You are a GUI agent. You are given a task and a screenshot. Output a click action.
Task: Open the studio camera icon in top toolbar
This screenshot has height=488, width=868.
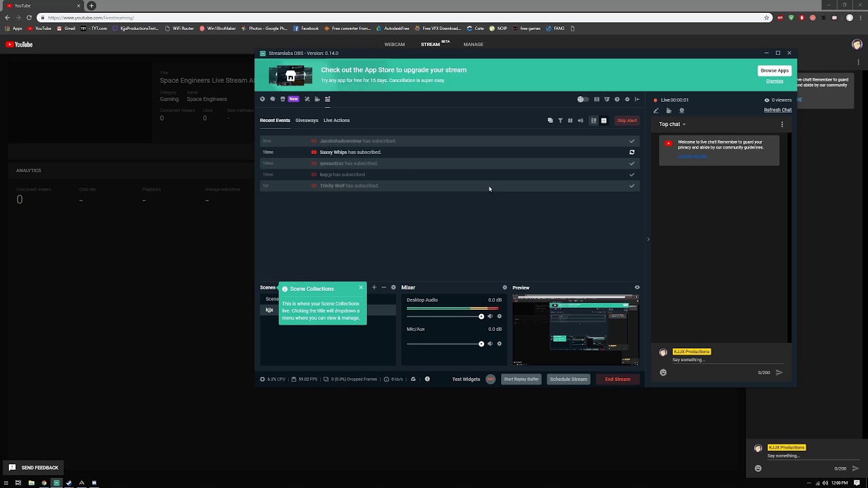tap(317, 99)
